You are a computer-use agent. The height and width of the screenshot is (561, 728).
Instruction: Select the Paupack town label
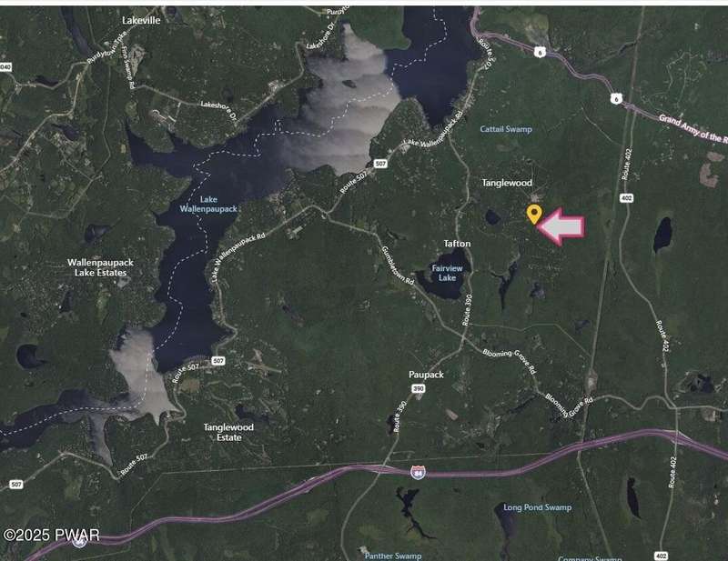point(426,375)
